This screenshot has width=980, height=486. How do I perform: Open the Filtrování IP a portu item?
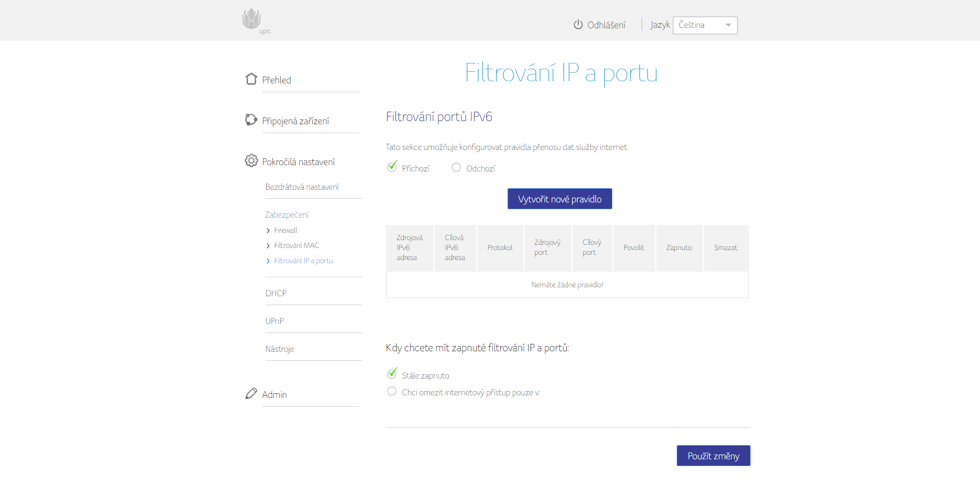pyautogui.click(x=303, y=261)
